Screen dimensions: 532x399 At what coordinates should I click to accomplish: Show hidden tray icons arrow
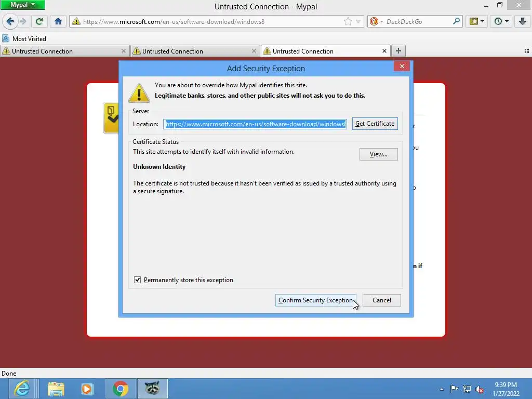point(442,389)
